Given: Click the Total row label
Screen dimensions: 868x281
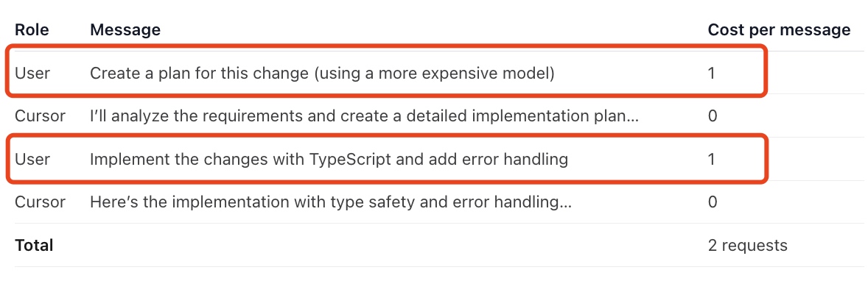Looking at the screenshot, I should click(34, 245).
